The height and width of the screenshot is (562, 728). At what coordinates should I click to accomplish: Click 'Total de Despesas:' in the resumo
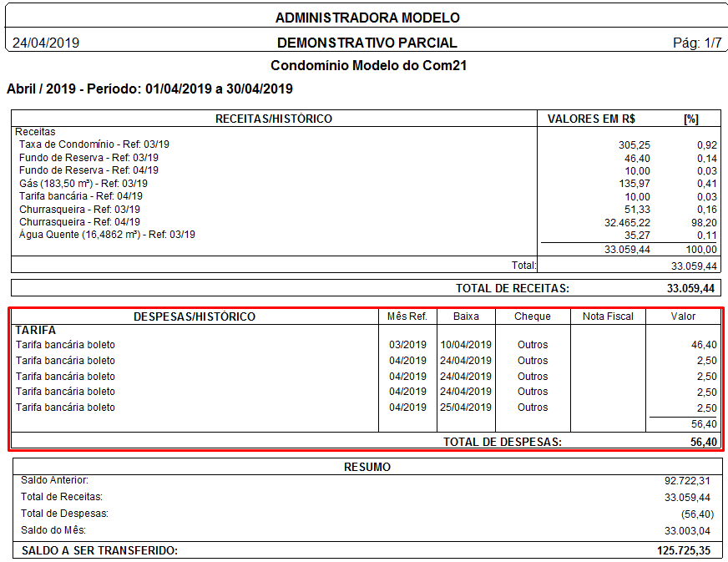click(x=64, y=514)
